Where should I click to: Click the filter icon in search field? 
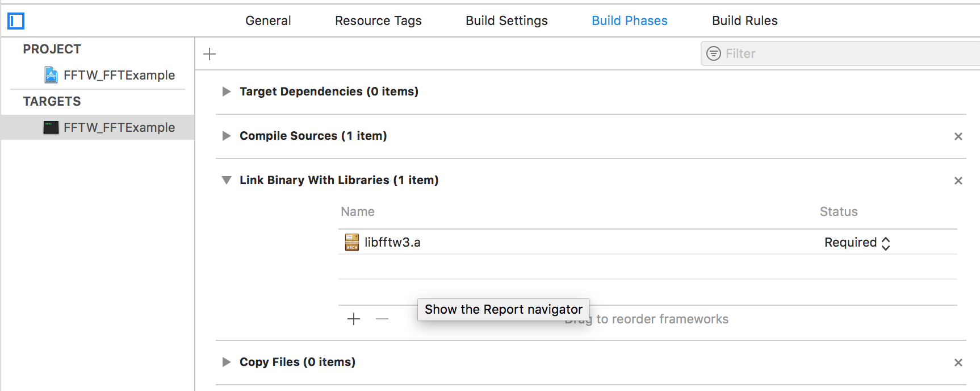pyautogui.click(x=713, y=53)
